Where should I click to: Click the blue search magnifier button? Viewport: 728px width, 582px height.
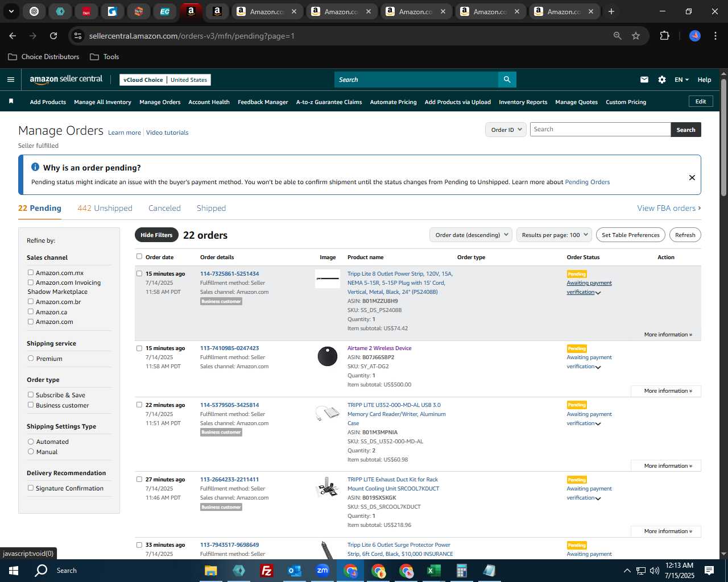(507, 80)
